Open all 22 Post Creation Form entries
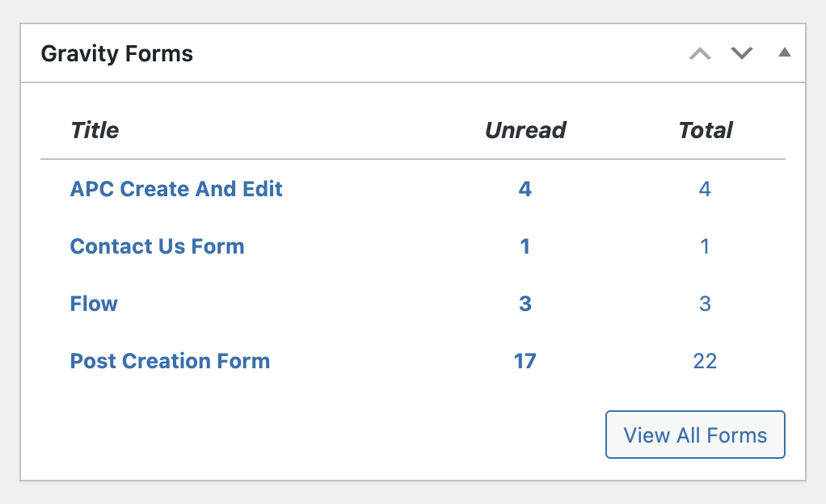The height and width of the screenshot is (504, 826). point(705,361)
